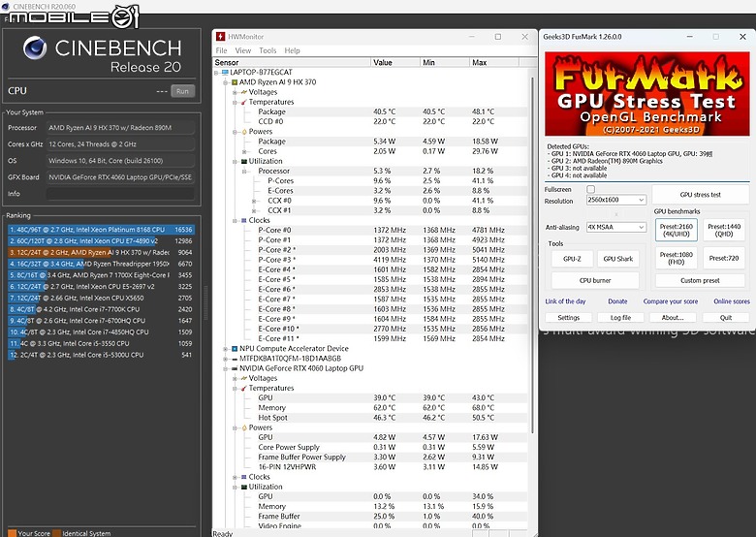756x537 pixels.
Task: Expand the NPU Compute Accelerator Device node
Action: pyautogui.click(x=226, y=349)
